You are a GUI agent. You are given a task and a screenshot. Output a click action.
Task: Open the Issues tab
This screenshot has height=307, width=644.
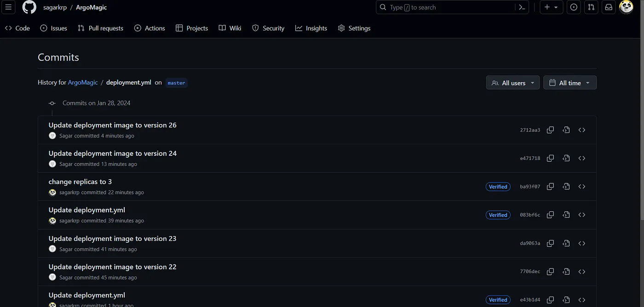(54, 28)
